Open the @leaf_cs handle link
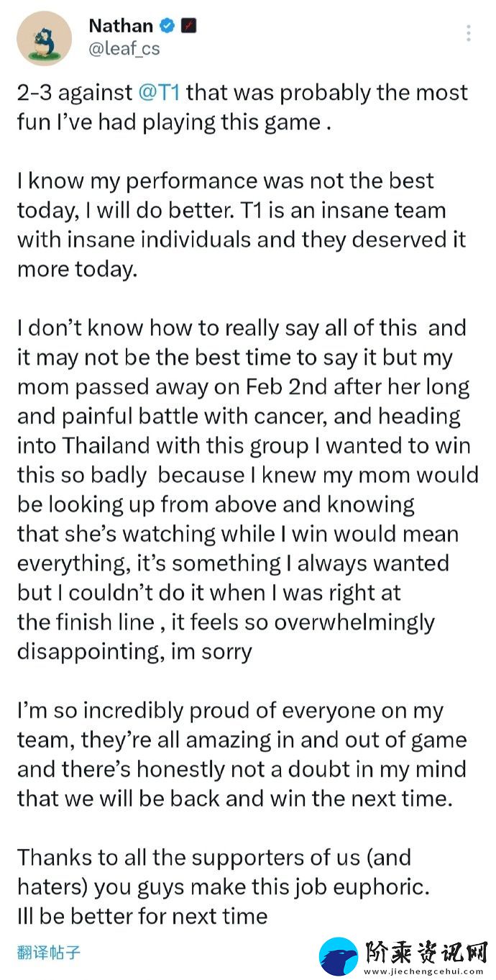The image size is (496, 980). click(x=124, y=49)
